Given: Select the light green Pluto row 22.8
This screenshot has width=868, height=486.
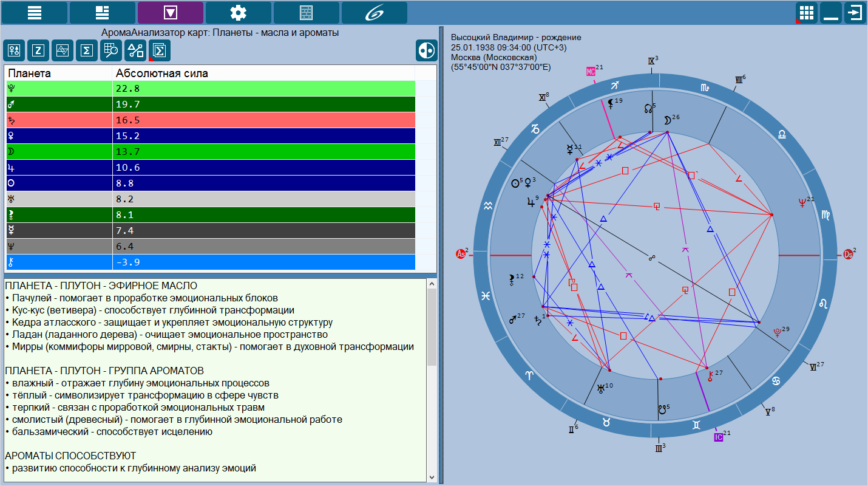Looking at the screenshot, I should pyautogui.click(x=210, y=89).
